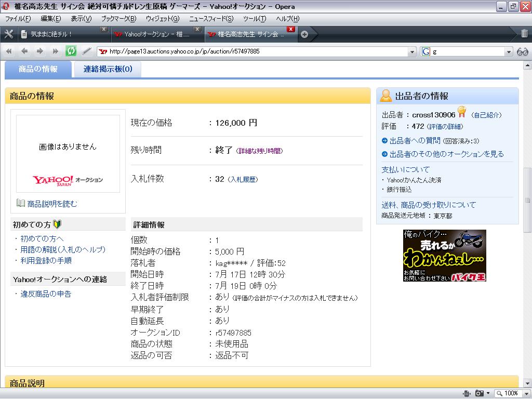Click the vertical scrollbar up arrow
The height and width of the screenshot is (399, 532).
(527, 65)
